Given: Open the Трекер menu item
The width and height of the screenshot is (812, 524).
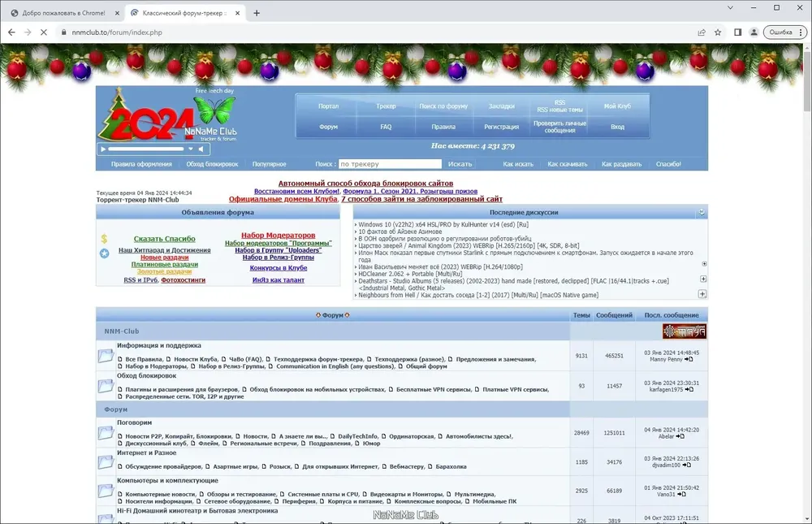Looking at the screenshot, I should (x=386, y=106).
